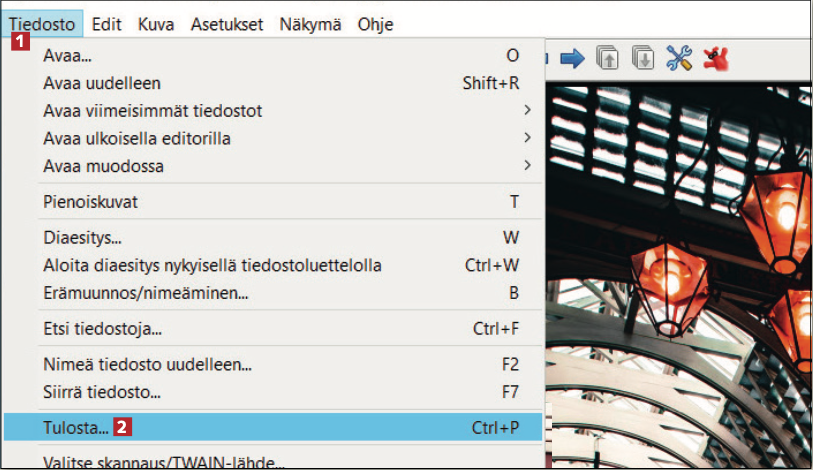The height and width of the screenshot is (470, 813).
Task: Select Pienoiskuvat from the menu
Action: (x=273, y=201)
